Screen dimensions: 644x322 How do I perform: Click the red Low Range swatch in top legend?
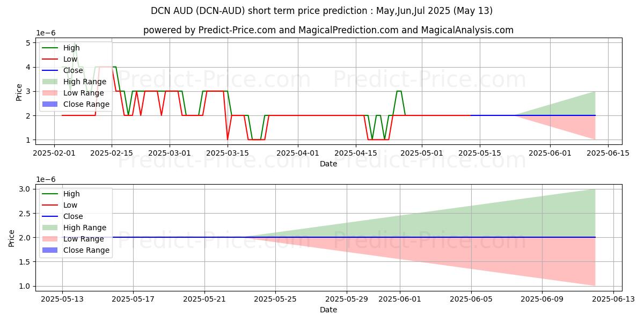50,93
